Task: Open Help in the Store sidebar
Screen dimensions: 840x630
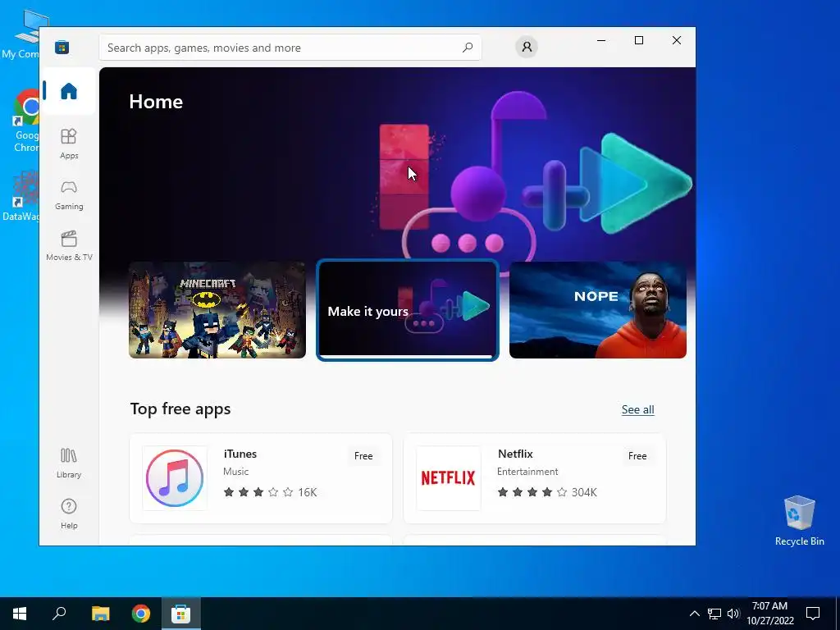Action: pos(69,514)
